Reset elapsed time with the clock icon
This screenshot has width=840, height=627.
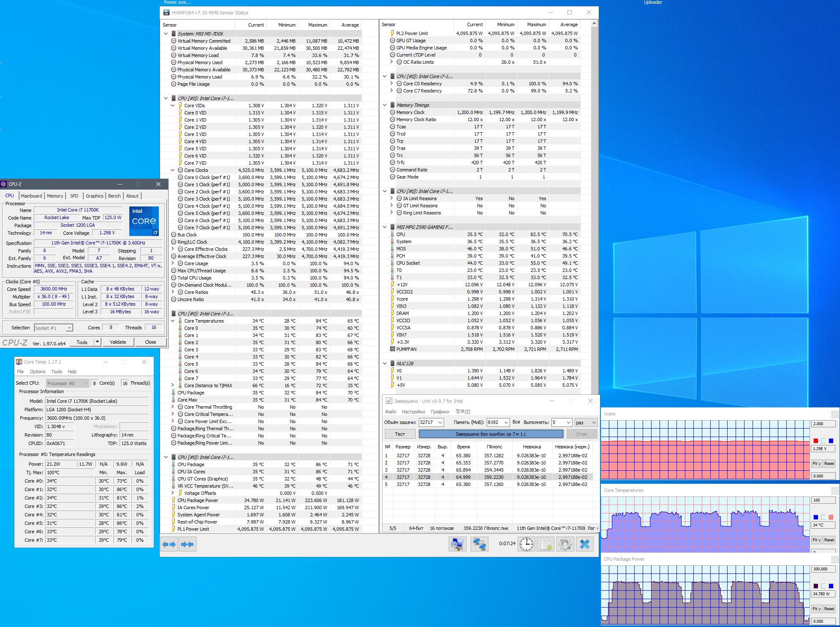click(526, 544)
